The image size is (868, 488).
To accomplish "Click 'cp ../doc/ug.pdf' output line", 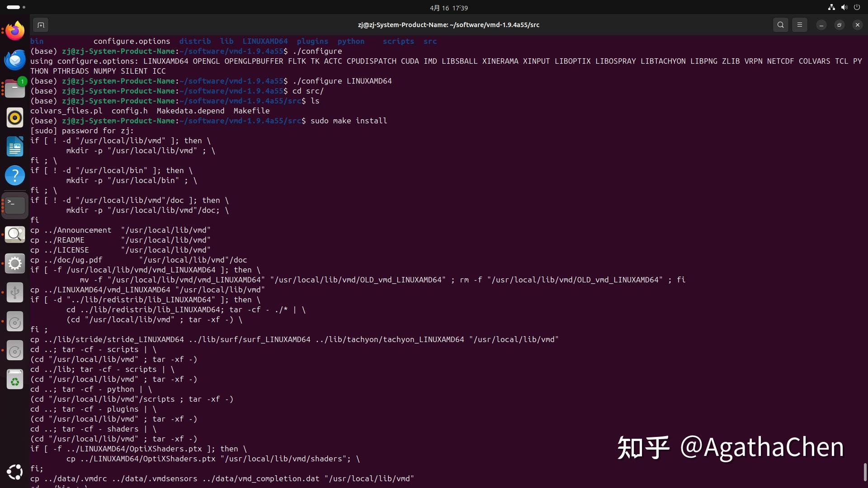I will click(x=138, y=260).
